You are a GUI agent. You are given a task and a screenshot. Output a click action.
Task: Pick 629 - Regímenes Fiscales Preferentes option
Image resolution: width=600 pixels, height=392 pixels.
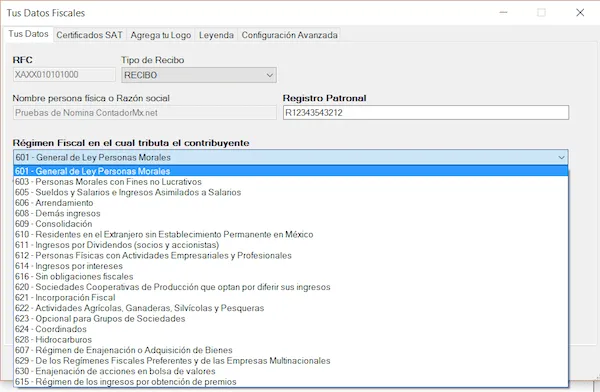(x=291, y=361)
